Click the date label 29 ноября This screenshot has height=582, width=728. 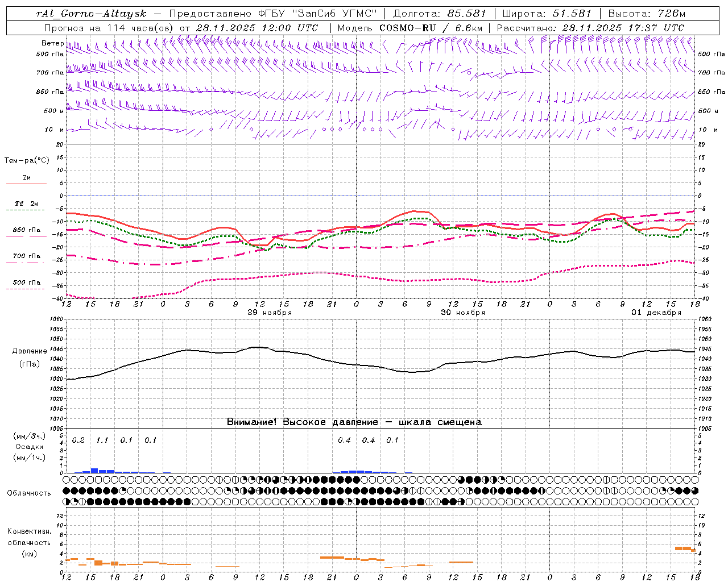270,313
